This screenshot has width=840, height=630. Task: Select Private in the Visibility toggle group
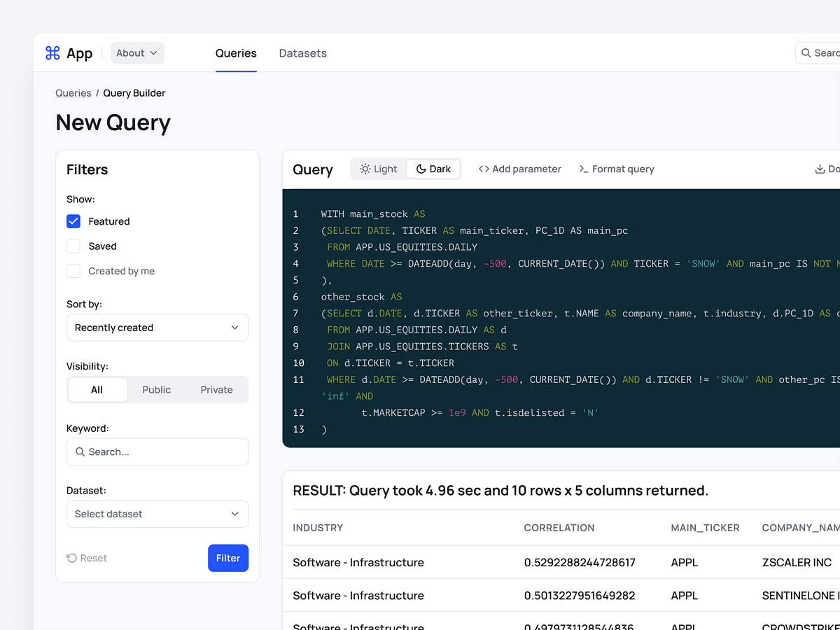(216, 389)
